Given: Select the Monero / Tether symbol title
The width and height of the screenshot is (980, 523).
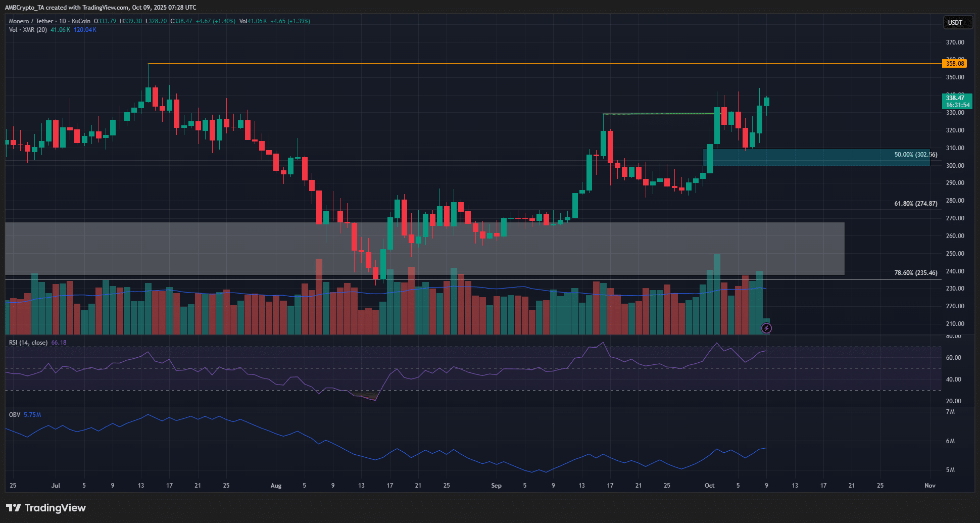Looking at the screenshot, I should [31, 21].
